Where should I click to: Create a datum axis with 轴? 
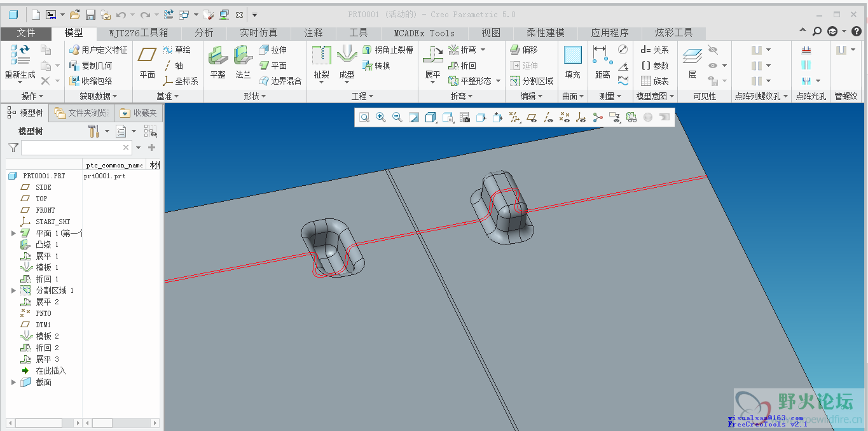(174, 66)
